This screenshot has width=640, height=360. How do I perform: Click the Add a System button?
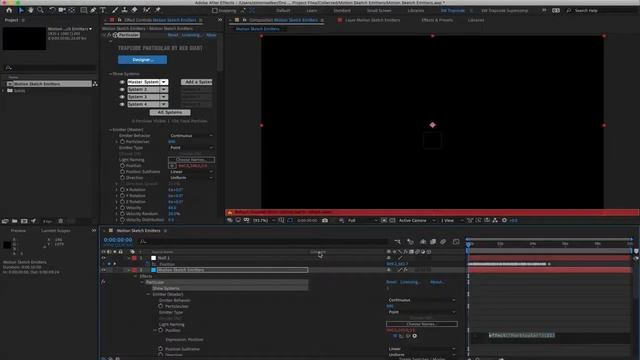197,82
